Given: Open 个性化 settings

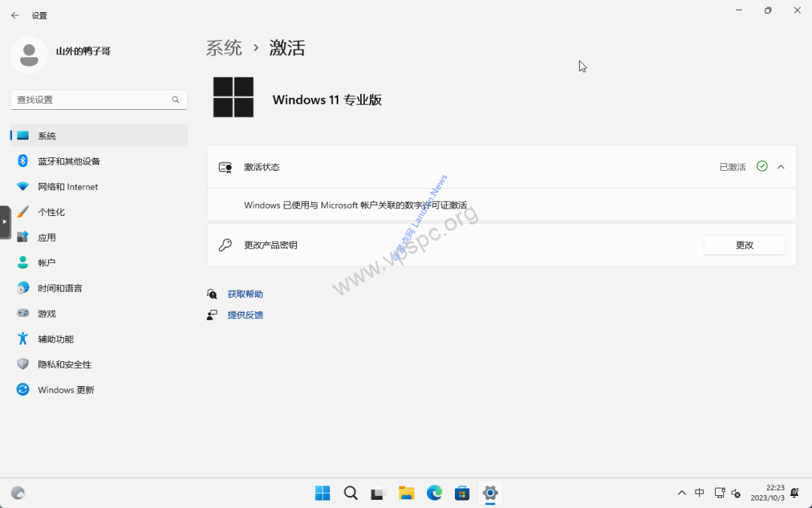Looking at the screenshot, I should click(98, 212).
